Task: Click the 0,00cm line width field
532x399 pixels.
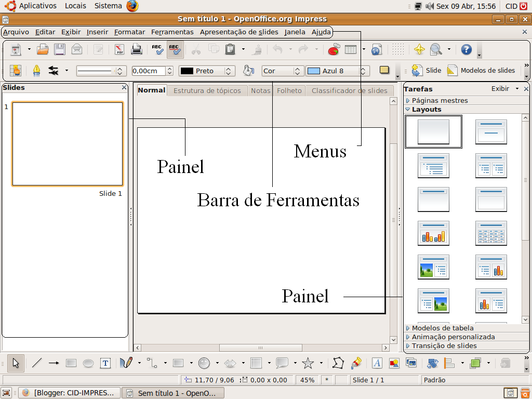Action: click(149, 71)
